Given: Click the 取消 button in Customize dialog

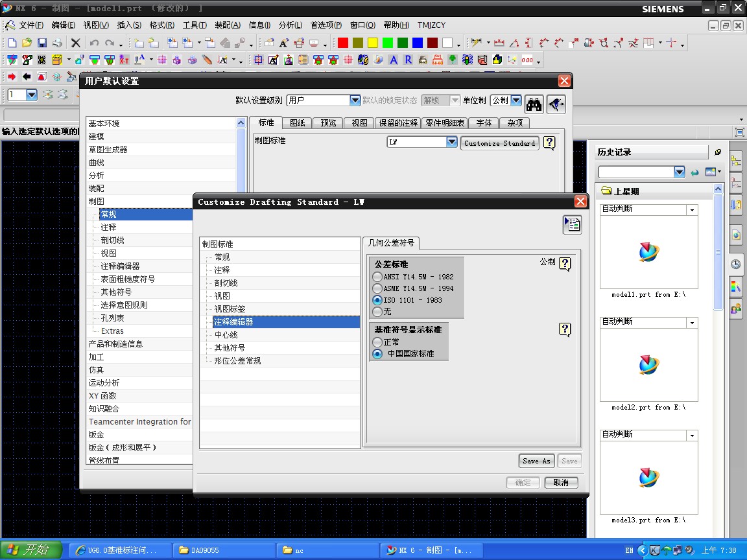Looking at the screenshot, I should point(561,482).
